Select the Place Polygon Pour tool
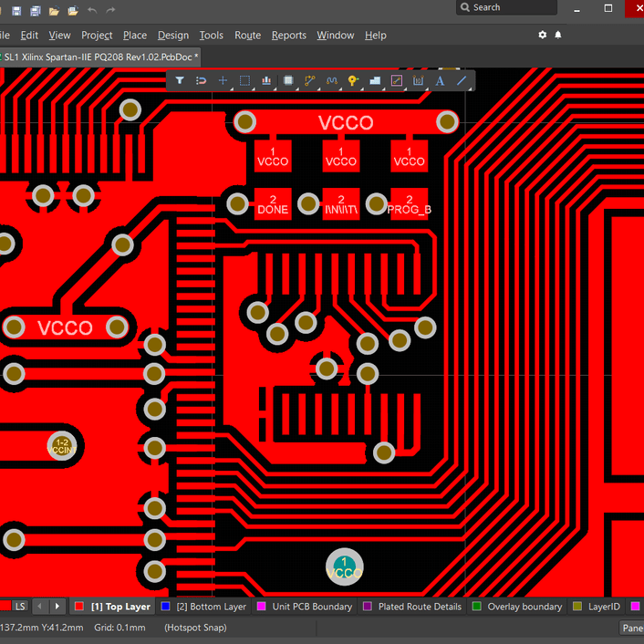Screen dimensions: 644x644 375,80
